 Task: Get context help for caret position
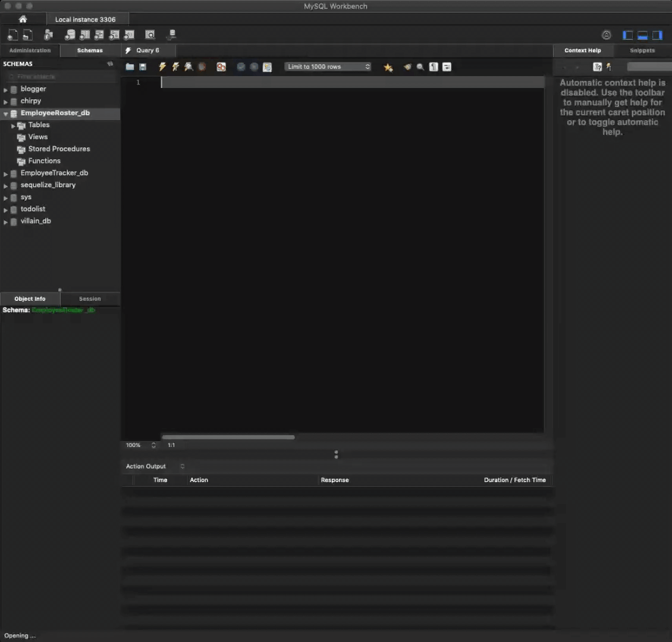click(x=598, y=67)
